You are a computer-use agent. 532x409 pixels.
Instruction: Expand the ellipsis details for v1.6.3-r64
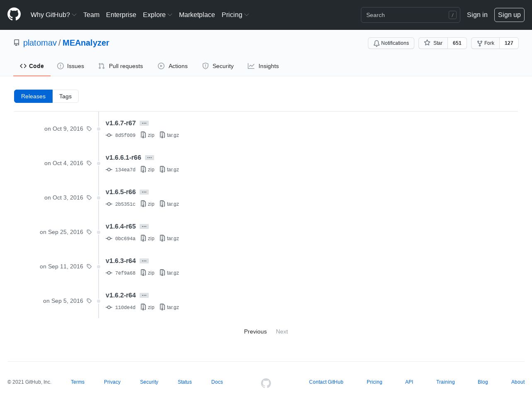coord(144,261)
